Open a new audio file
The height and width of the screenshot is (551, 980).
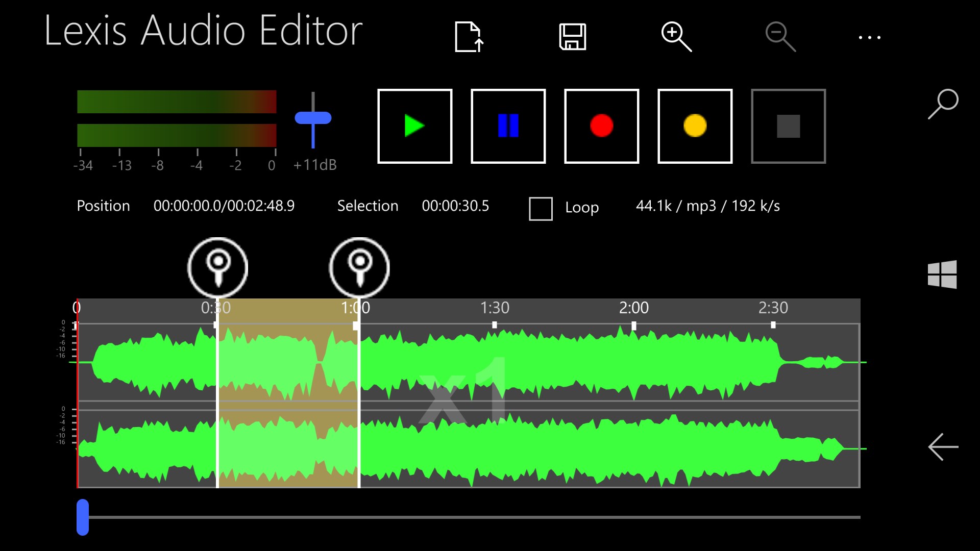point(469,36)
